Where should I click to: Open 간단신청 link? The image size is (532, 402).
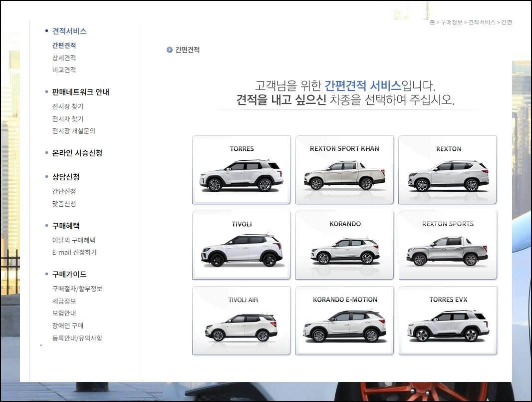64,191
